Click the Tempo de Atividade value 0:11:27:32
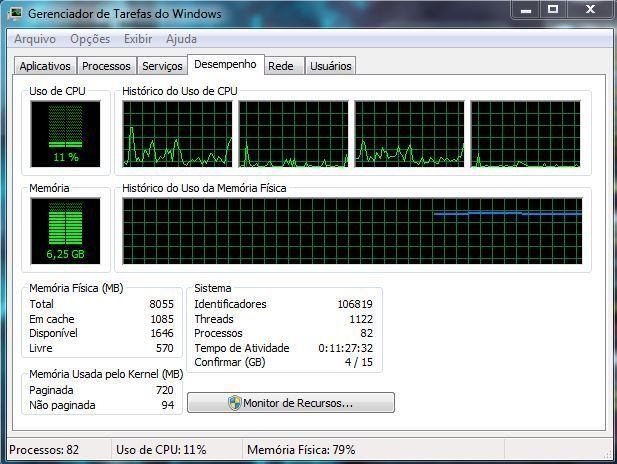This screenshot has width=617, height=464. pos(345,348)
